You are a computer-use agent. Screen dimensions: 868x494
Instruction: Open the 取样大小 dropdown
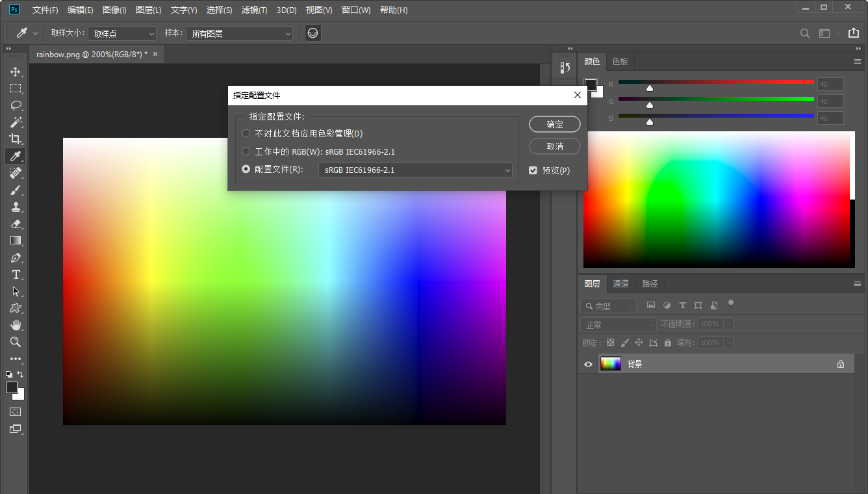[x=121, y=33]
